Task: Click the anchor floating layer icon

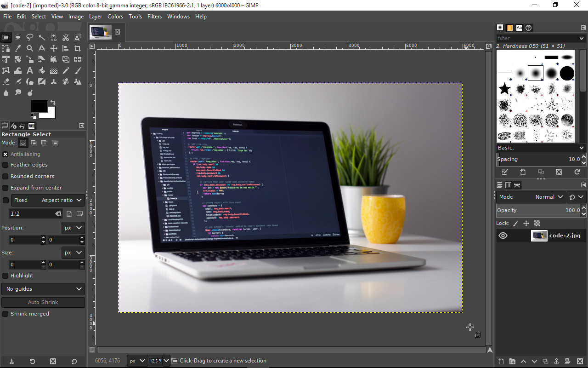Action: (x=556, y=362)
